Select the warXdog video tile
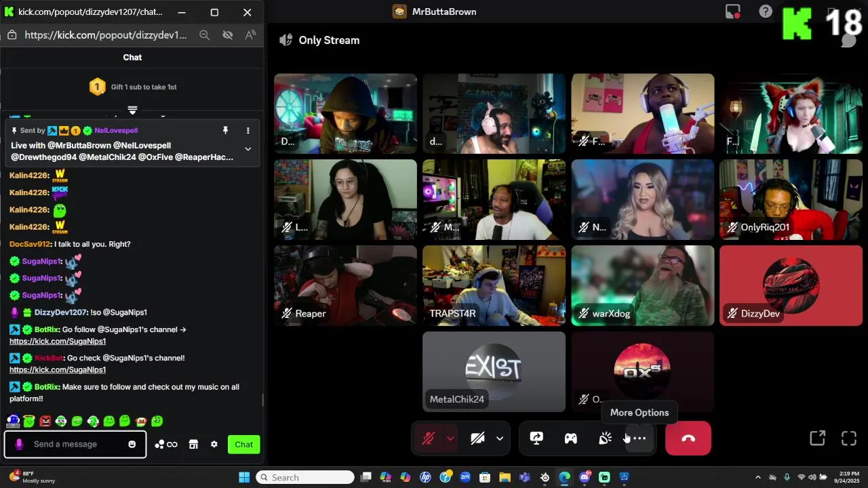868x488 pixels. click(x=642, y=285)
